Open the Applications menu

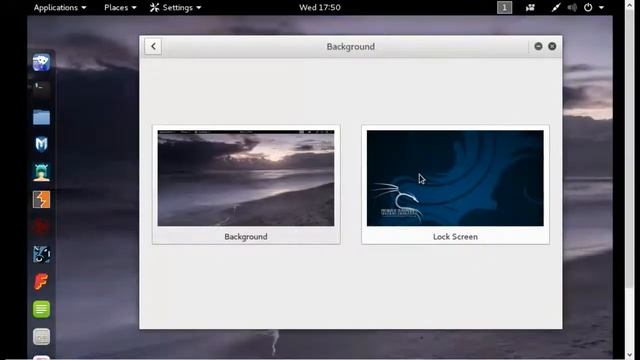coord(60,7)
